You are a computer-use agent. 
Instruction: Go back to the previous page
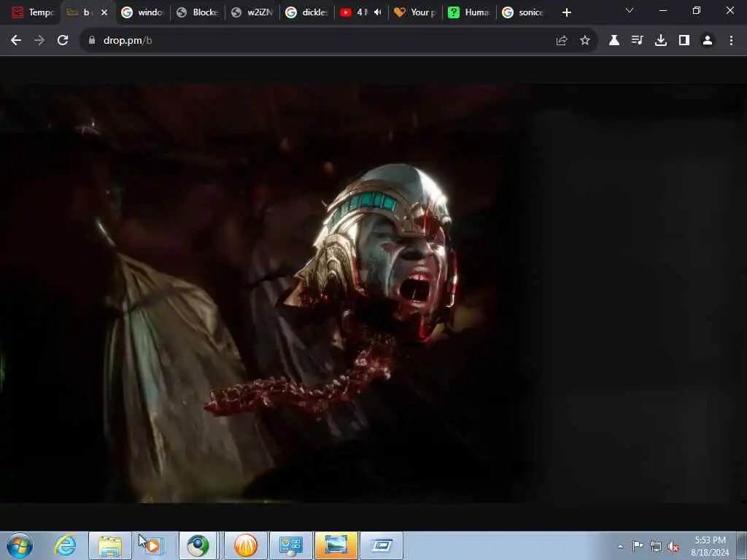pyautogui.click(x=16, y=41)
